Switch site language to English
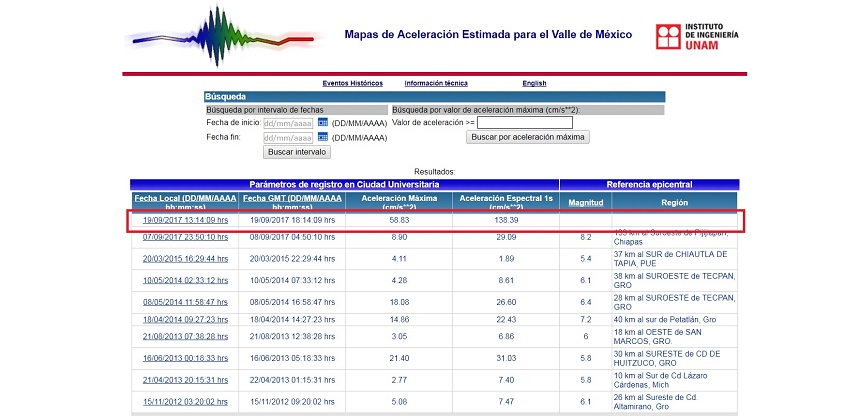 [534, 83]
